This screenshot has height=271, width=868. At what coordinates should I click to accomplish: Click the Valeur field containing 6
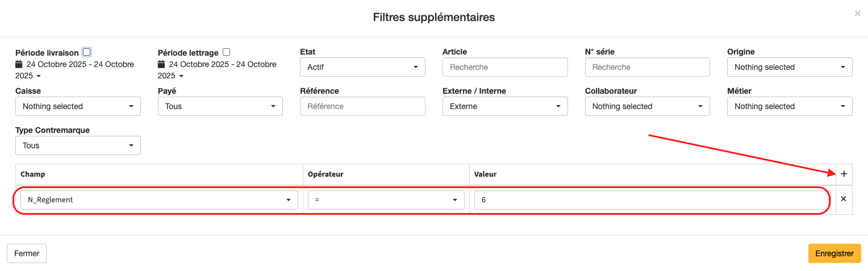(650, 200)
